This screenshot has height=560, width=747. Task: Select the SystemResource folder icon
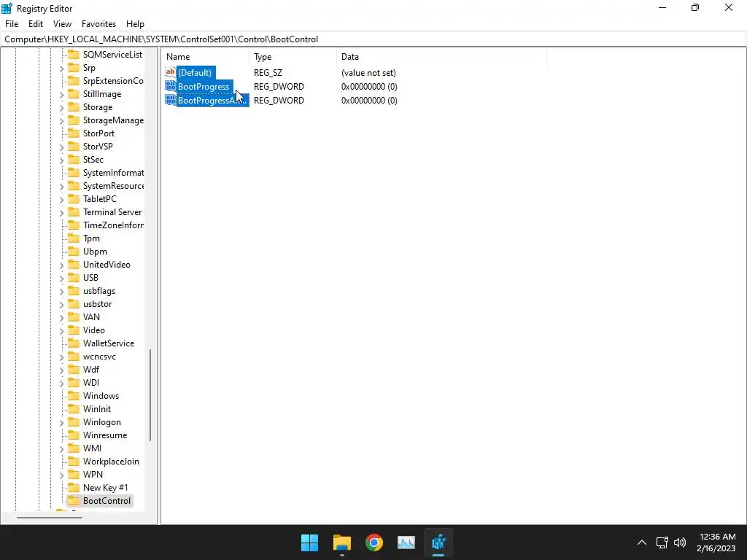74,186
